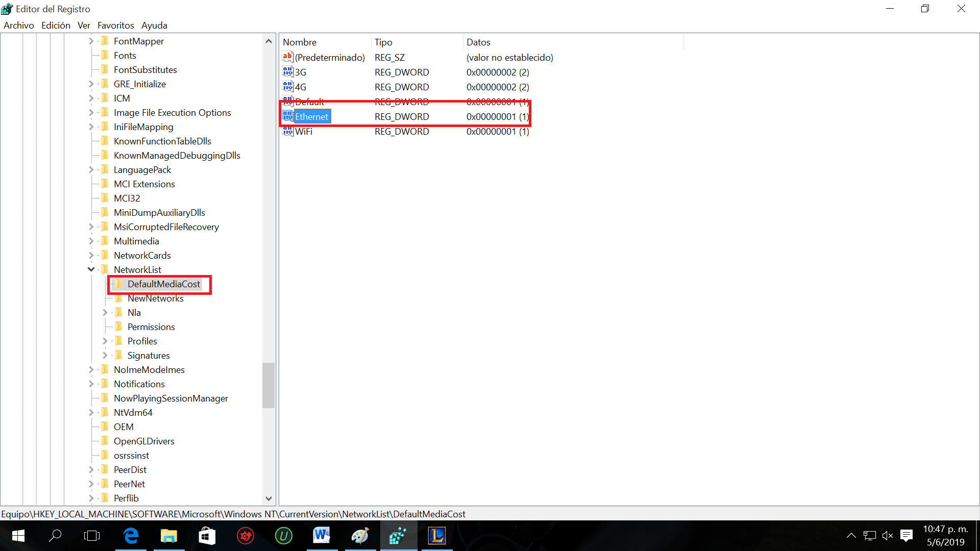Image resolution: width=980 pixels, height=551 pixels.
Task: Open File Explorer from taskbar
Action: click(169, 536)
